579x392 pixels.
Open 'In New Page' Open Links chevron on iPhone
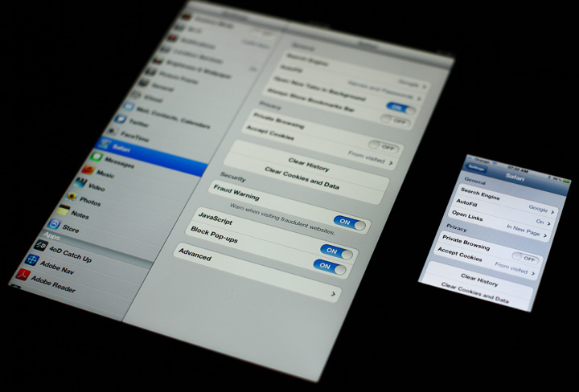click(544, 236)
